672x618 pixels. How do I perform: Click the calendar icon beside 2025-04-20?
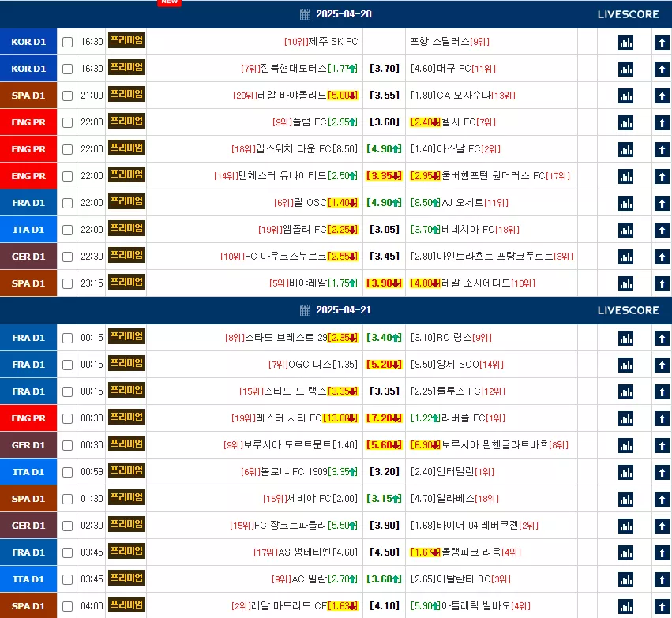pyautogui.click(x=305, y=14)
